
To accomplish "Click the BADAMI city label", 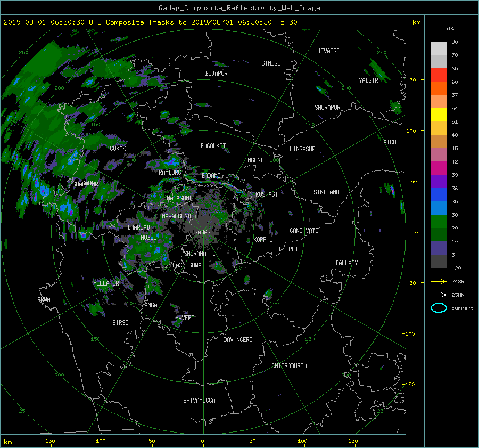I will pyautogui.click(x=211, y=176).
